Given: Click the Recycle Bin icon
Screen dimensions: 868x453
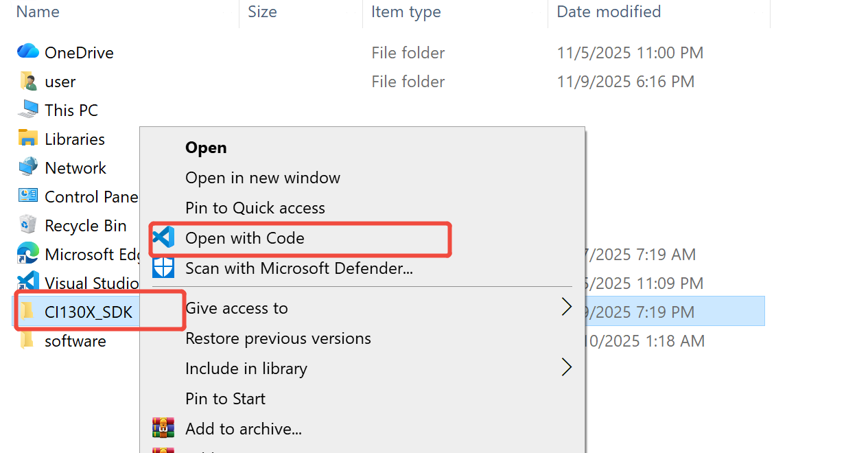Looking at the screenshot, I should (28, 225).
